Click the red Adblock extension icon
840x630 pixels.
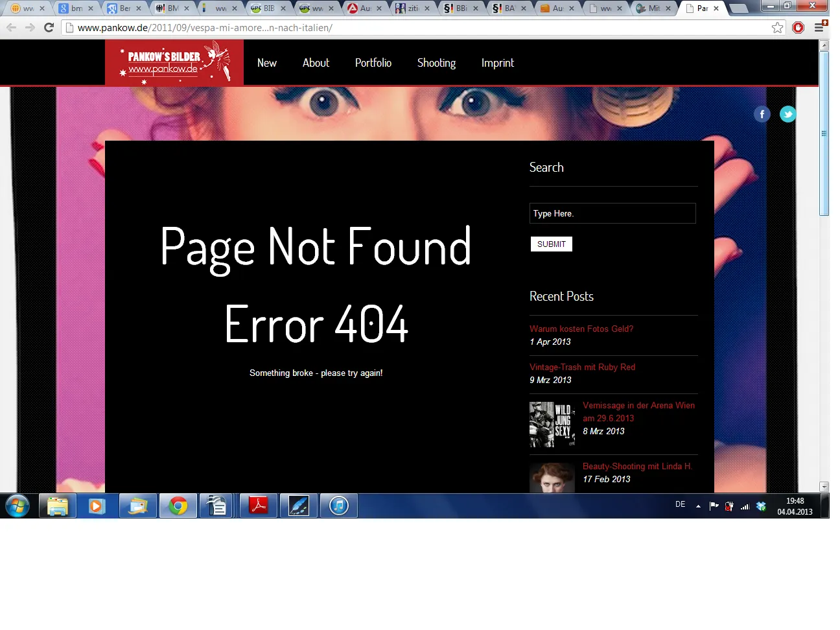point(799,28)
